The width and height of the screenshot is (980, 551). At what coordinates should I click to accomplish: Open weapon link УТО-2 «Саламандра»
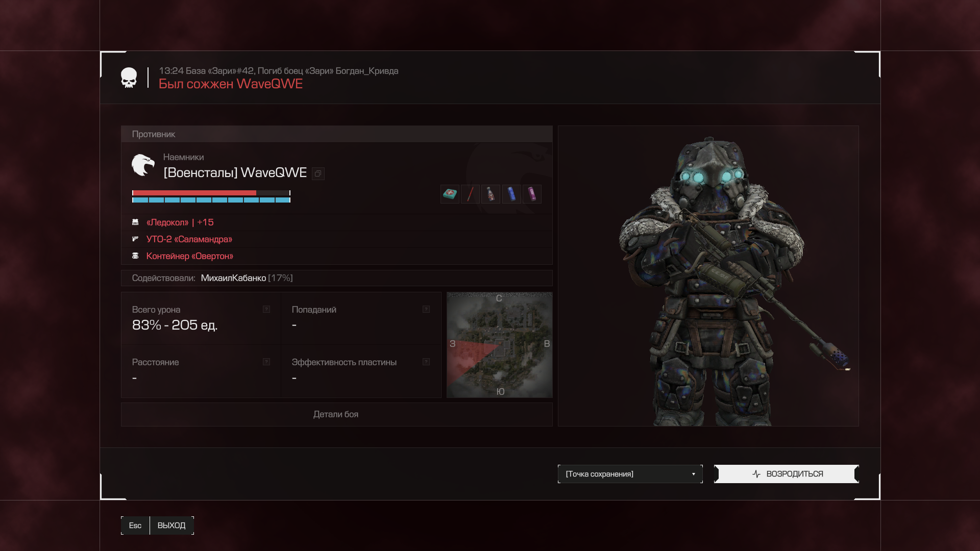click(x=189, y=239)
